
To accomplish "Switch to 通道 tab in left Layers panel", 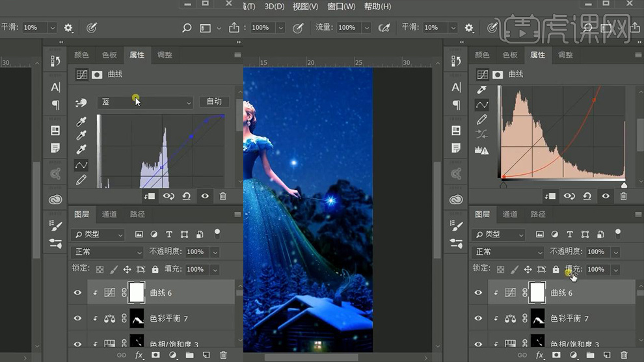I will point(109,214).
